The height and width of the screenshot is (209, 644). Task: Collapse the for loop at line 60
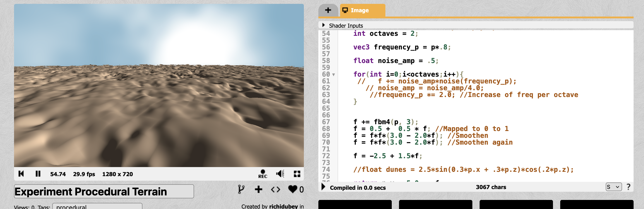tap(334, 75)
